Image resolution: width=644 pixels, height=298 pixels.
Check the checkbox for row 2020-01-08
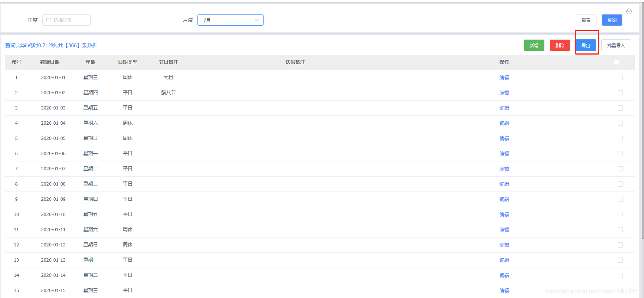point(620,184)
